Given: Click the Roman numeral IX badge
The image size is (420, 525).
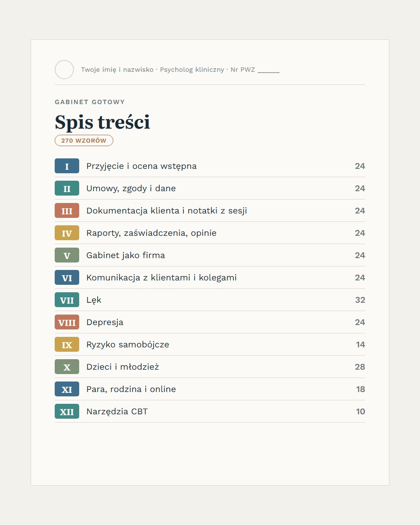Looking at the screenshot, I should point(67,344).
